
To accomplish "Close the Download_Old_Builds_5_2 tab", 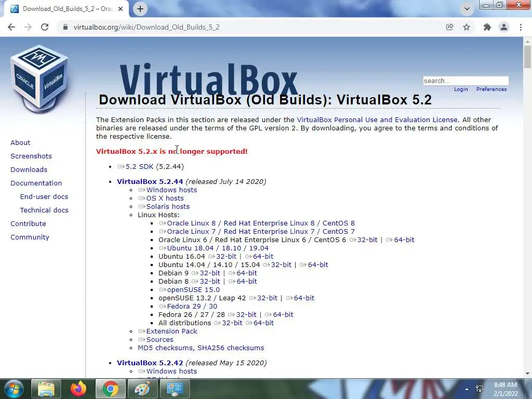I will (121, 9).
